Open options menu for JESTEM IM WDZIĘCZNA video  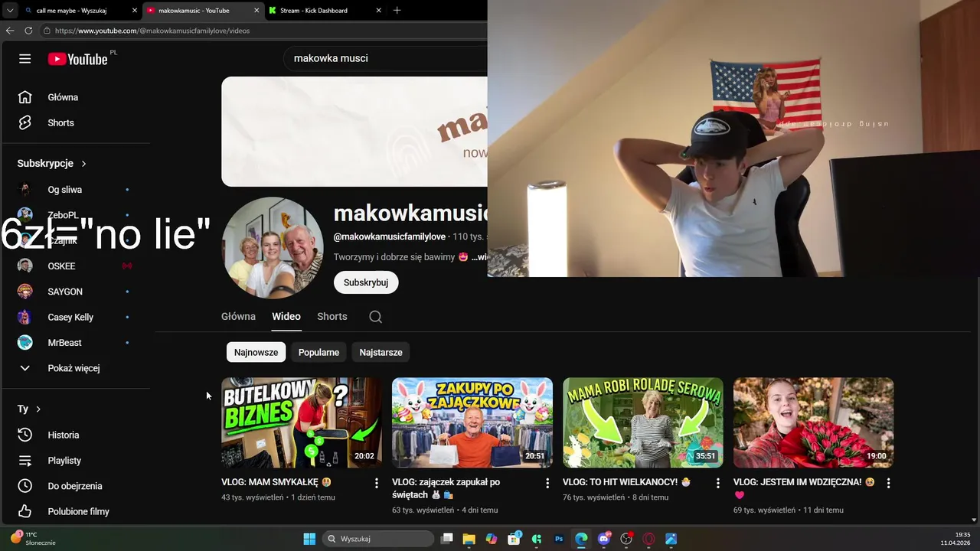coord(888,483)
